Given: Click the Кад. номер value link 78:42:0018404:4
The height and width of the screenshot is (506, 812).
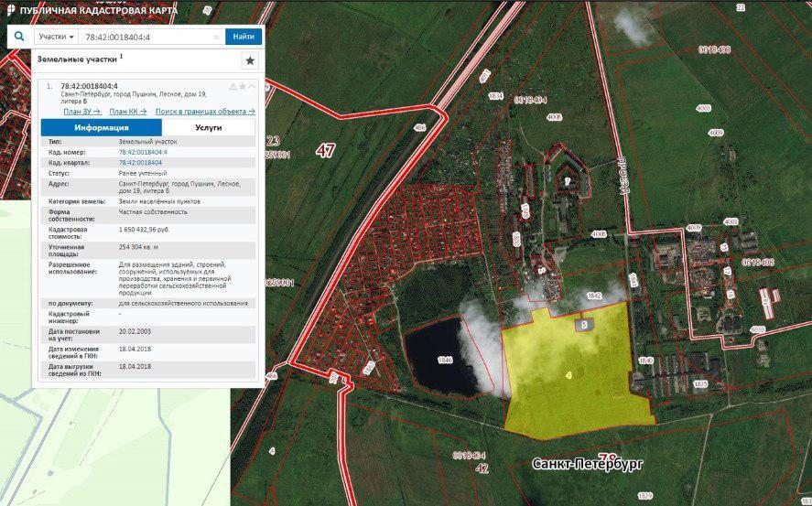Looking at the screenshot, I should pos(143,152).
